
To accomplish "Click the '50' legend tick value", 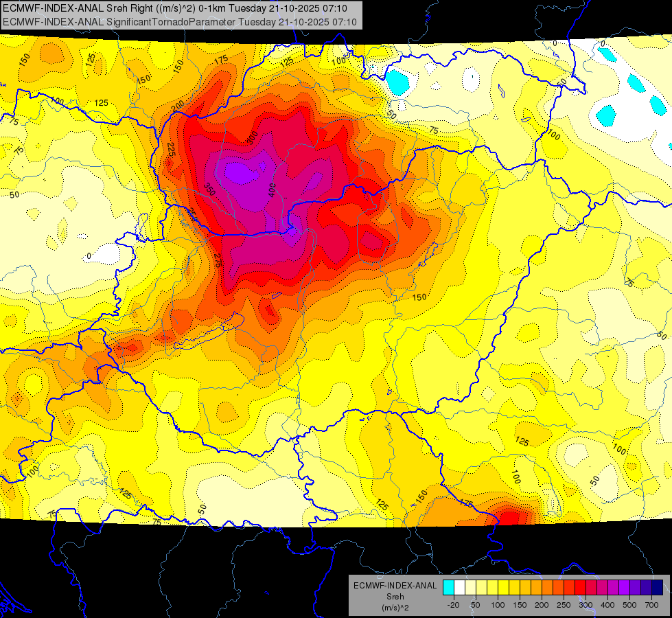I will (475, 605).
